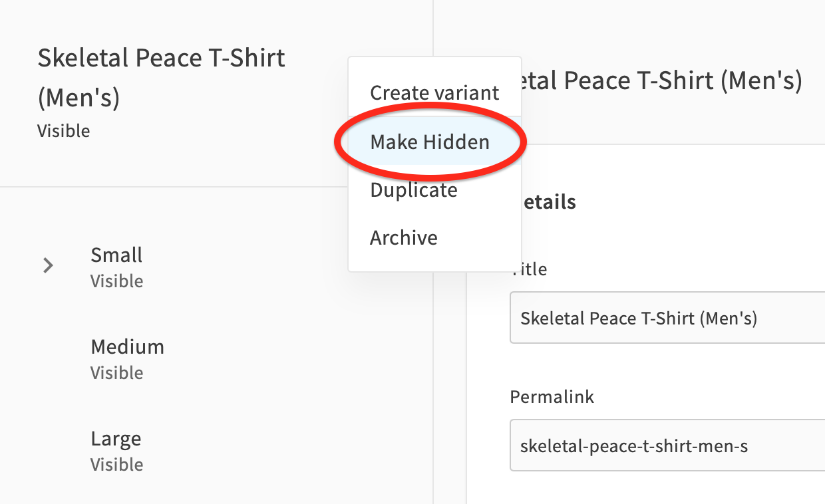Select the Make Hidden menu option
Image resolution: width=825 pixels, height=504 pixels.
430,142
